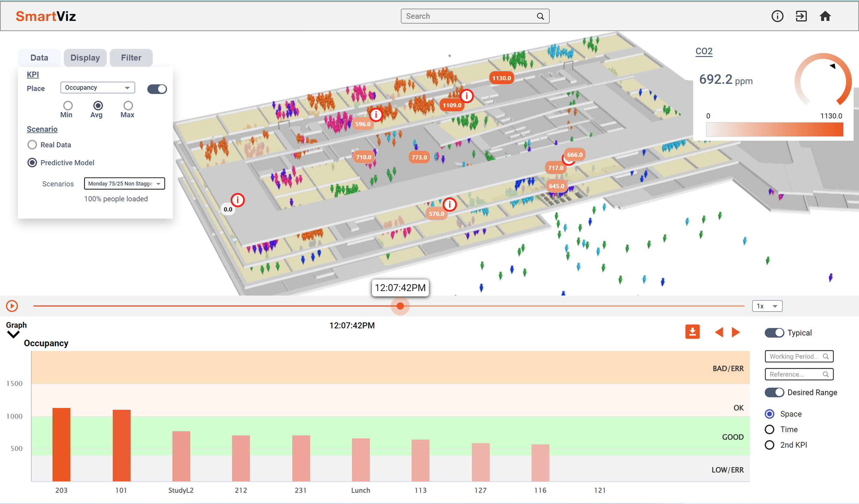Download the Occupancy graph data

coord(693,331)
